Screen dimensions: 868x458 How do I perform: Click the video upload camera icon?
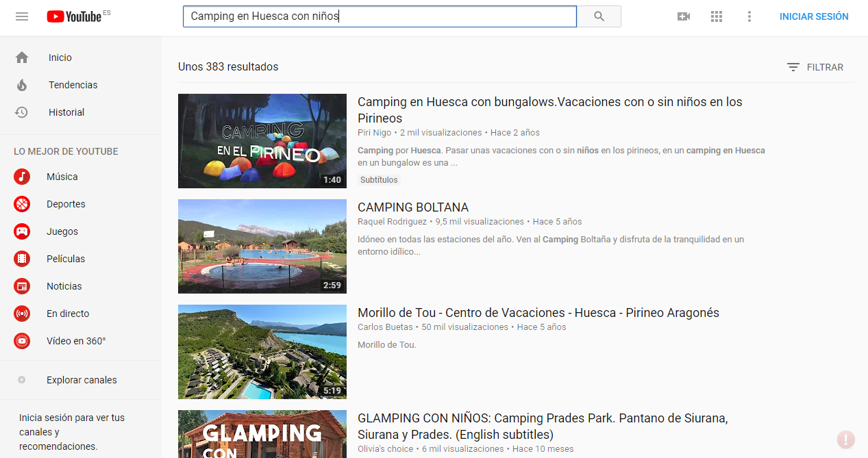coord(683,16)
